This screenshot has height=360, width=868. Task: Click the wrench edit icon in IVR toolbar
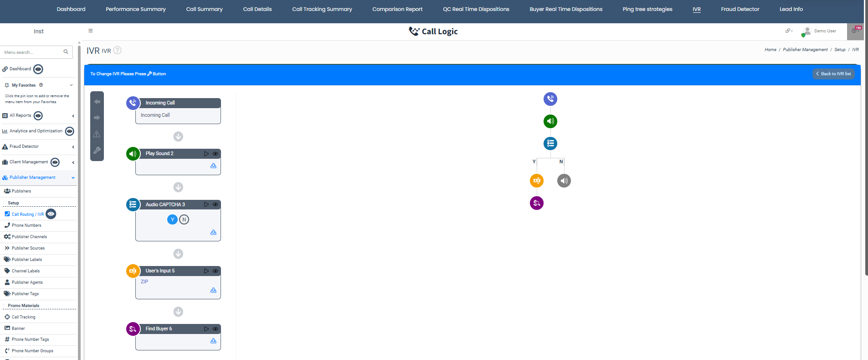pos(97,150)
